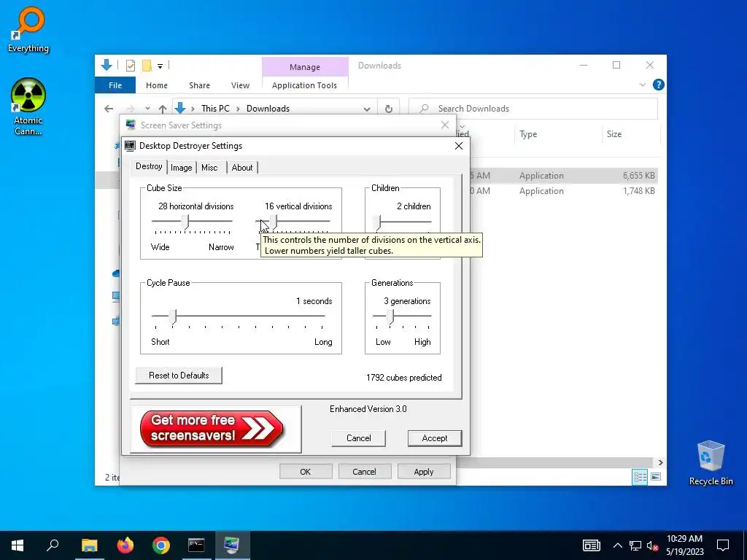Select the Destroy tab
747x560 pixels.
point(149,166)
